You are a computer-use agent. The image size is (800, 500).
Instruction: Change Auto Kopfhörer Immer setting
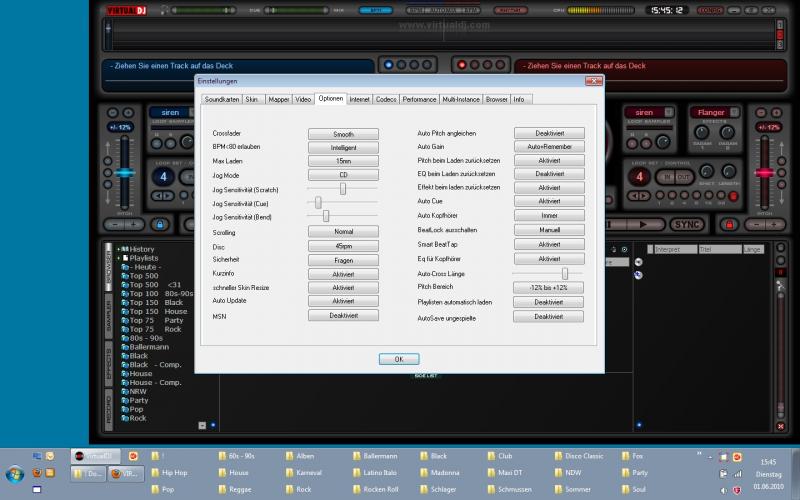pyautogui.click(x=549, y=215)
